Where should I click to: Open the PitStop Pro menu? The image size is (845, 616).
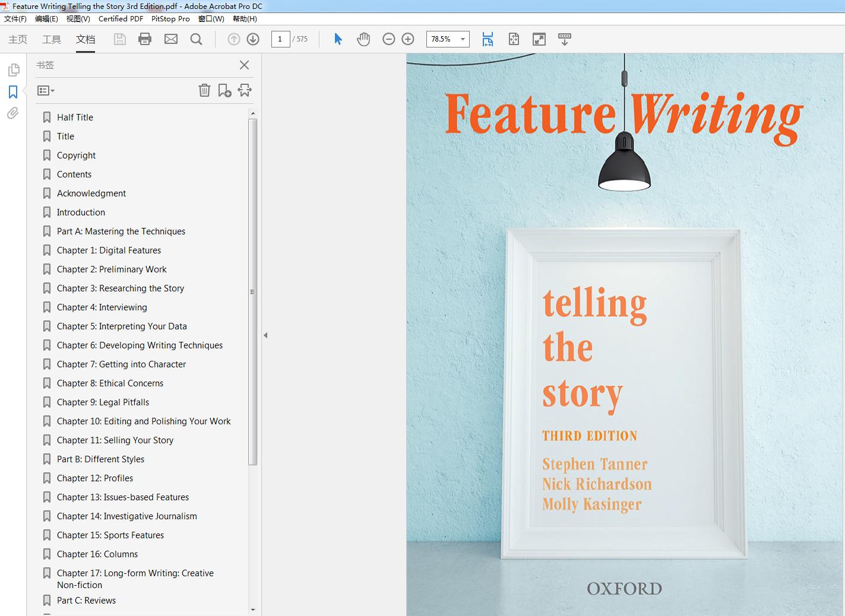170,19
